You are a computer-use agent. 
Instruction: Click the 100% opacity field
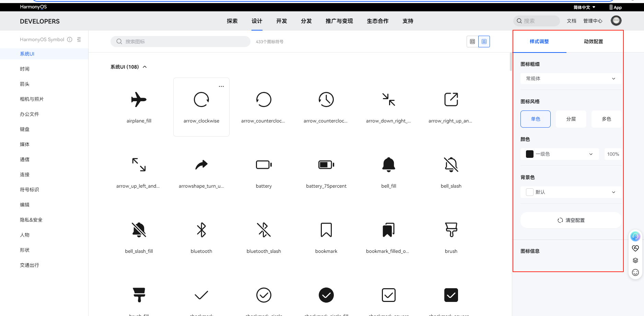pyautogui.click(x=613, y=154)
